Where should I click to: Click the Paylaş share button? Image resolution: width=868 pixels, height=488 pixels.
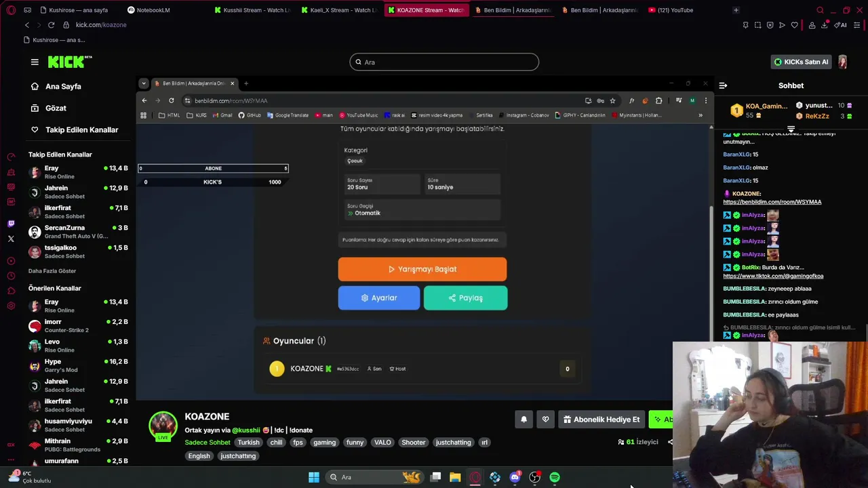pyautogui.click(x=465, y=298)
